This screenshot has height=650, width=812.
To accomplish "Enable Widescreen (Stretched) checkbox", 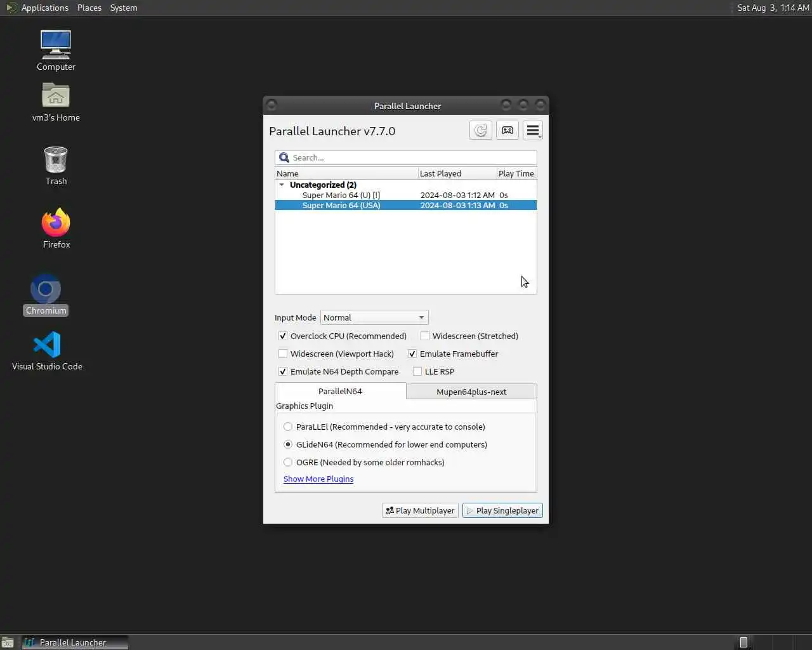I will [x=425, y=336].
